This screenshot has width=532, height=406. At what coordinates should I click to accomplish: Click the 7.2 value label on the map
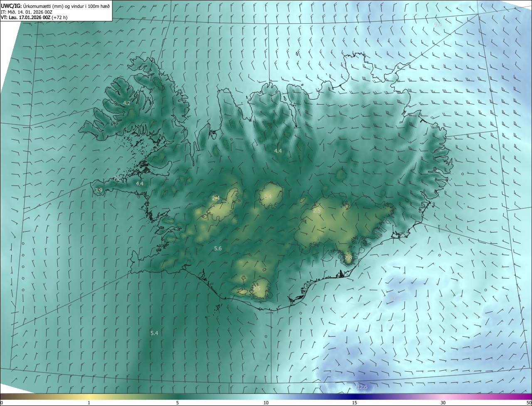pyautogui.click(x=117, y=179)
